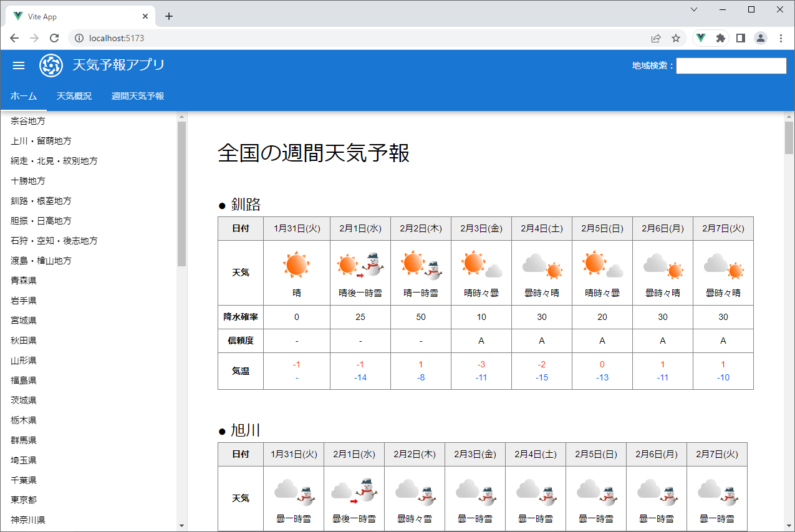Click the 天気予報アプリ title text
The image size is (795, 532).
[x=118, y=65]
